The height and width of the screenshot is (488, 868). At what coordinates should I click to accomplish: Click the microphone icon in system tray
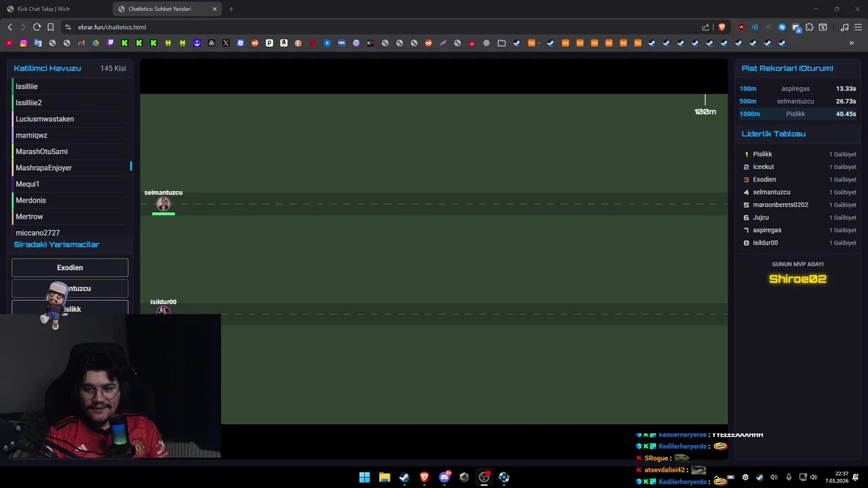(788, 477)
